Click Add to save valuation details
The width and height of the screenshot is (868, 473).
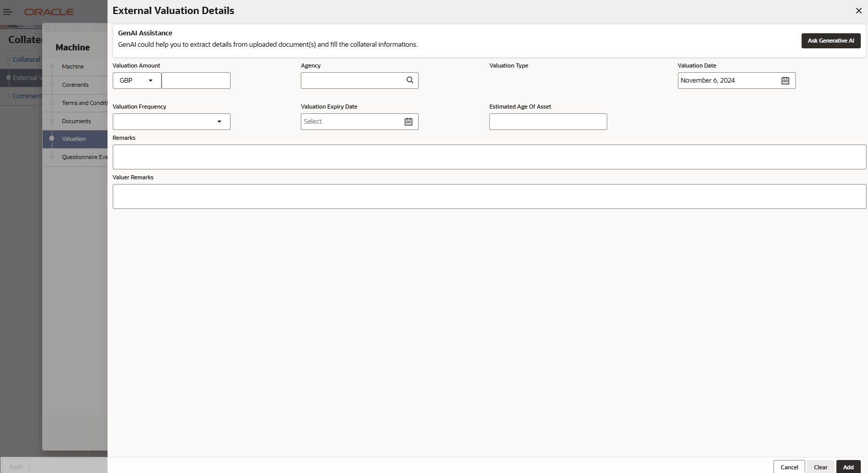click(x=848, y=467)
